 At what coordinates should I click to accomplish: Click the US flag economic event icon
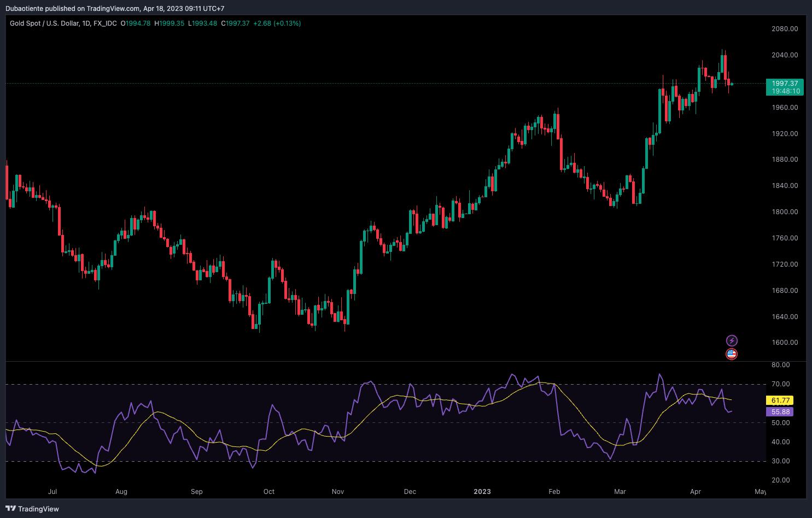[x=732, y=354]
